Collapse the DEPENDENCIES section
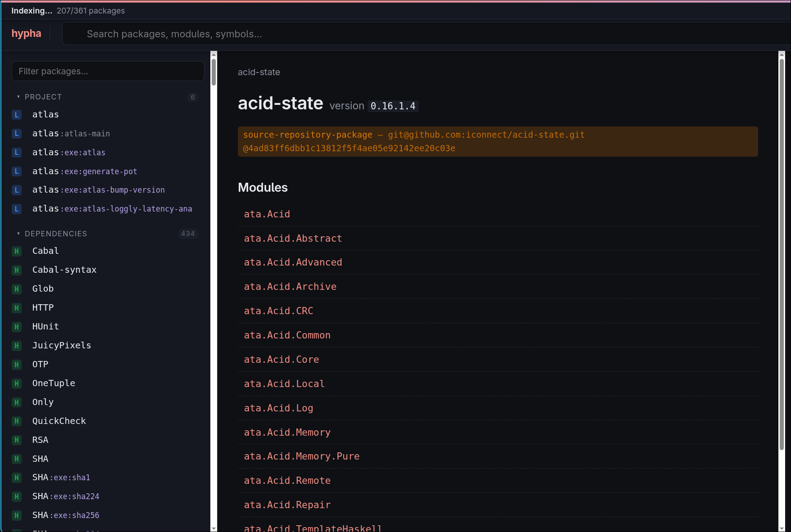Viewport: 791px width, 532px height. (x=18, y=234)
